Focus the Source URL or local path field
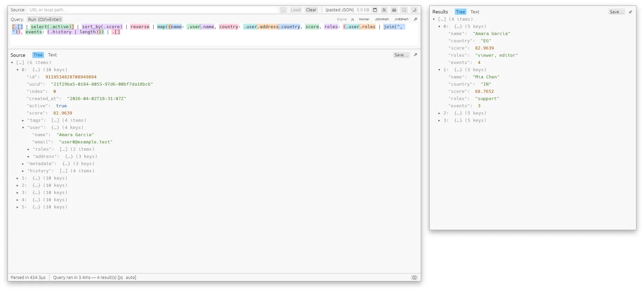 pos(153,10)
